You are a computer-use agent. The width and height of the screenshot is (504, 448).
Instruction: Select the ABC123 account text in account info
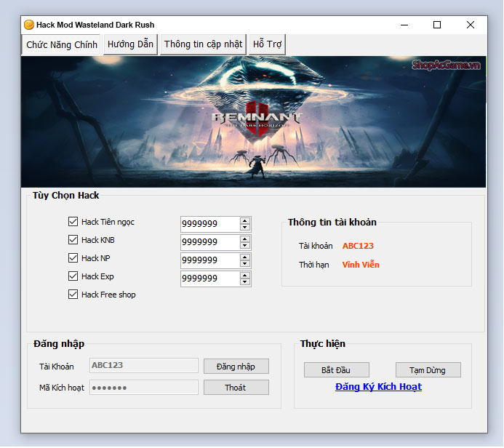pyautogui.click(x=358, y=246)
